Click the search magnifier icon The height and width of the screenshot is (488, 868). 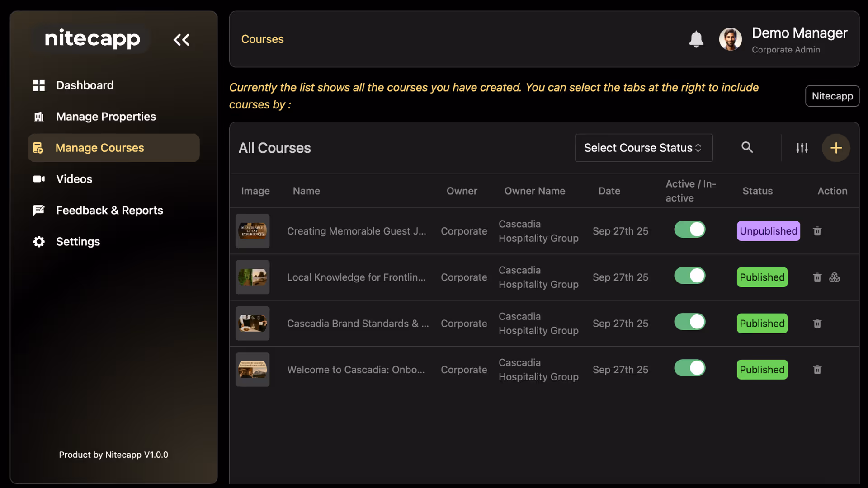747,147
